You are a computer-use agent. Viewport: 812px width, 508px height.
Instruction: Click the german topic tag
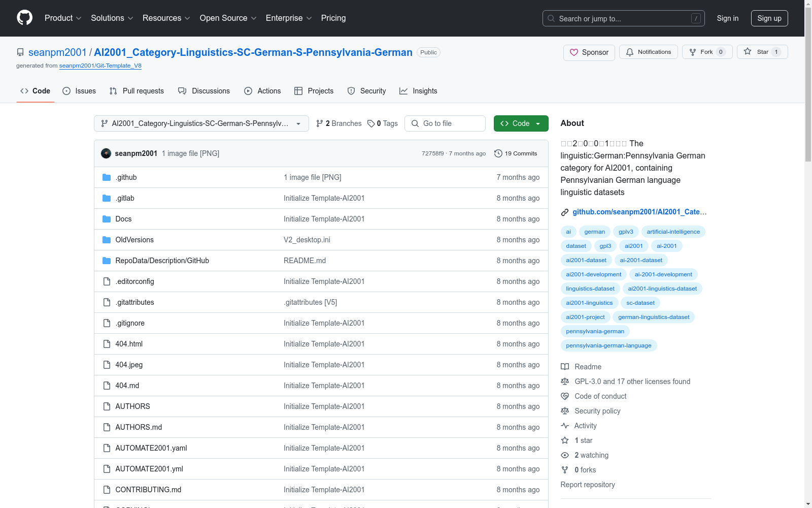point(595,232)
